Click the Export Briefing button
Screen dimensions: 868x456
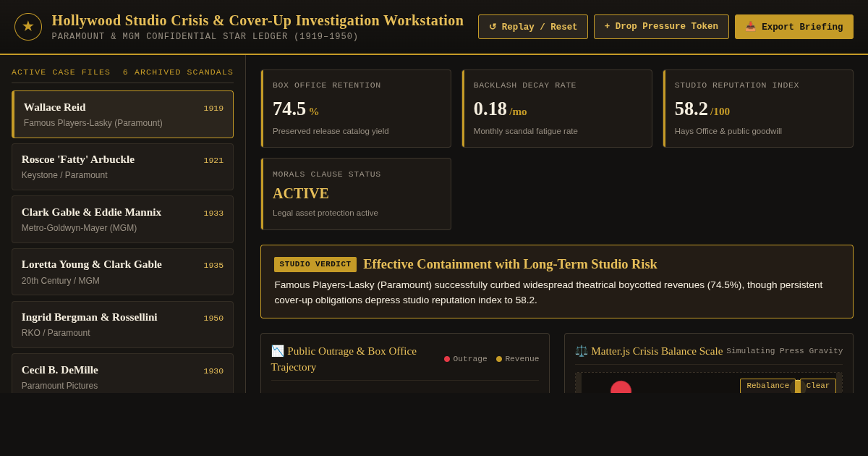794,27
